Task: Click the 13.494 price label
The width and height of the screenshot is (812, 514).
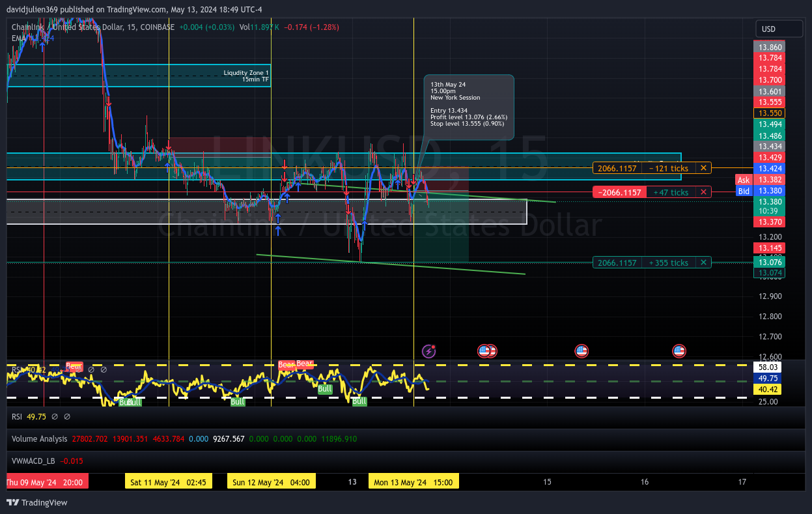Action: [769, 124]
